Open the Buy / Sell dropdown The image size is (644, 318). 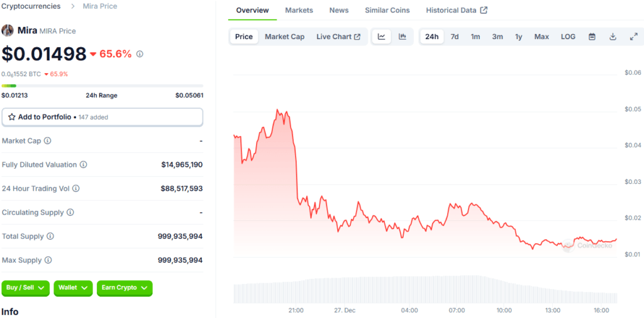click(25, 288)
